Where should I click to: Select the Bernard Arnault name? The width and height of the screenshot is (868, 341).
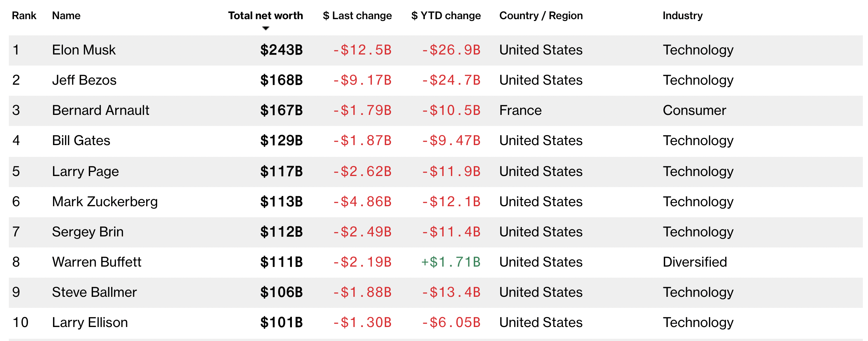pyautogui.click(x=100, y=110)
